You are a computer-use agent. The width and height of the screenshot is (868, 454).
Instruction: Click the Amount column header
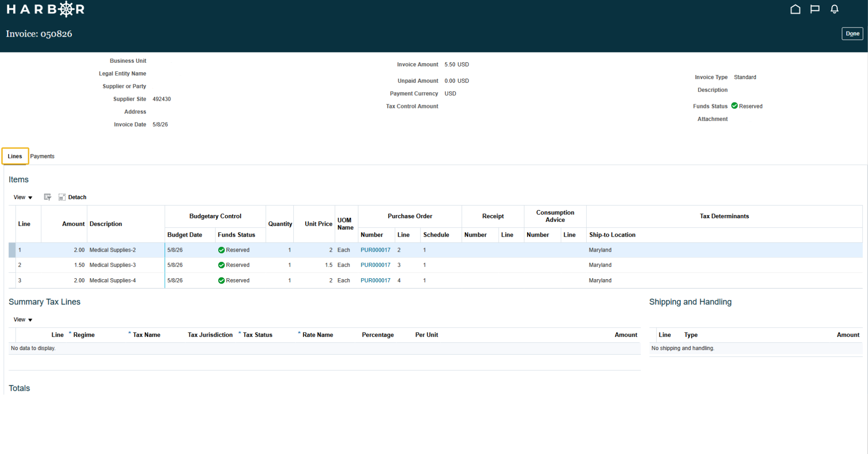[x=73, y=224]
